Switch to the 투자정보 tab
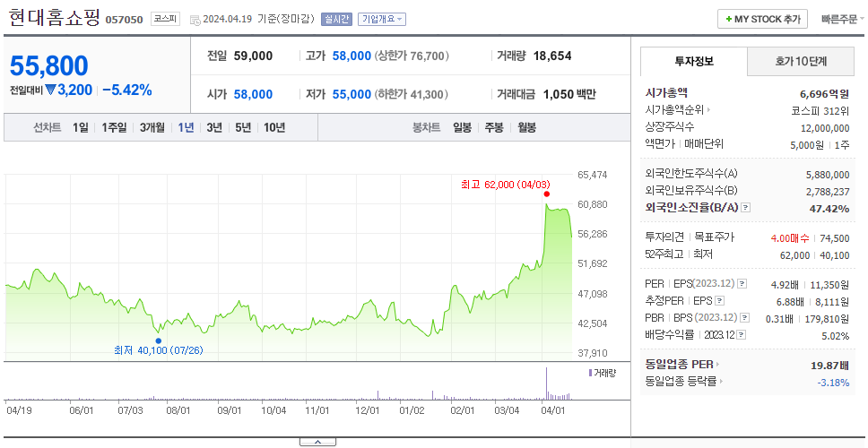 [694, 62]
